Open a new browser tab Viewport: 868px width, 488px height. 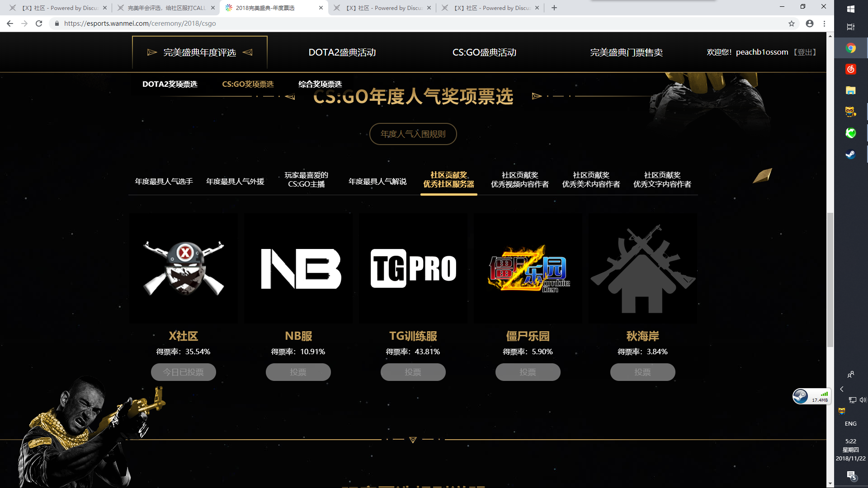[x=554, y=8]
